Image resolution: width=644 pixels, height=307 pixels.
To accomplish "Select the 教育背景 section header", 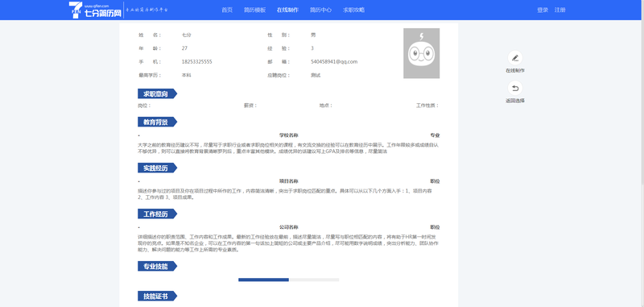I will (x=157, y=122).
